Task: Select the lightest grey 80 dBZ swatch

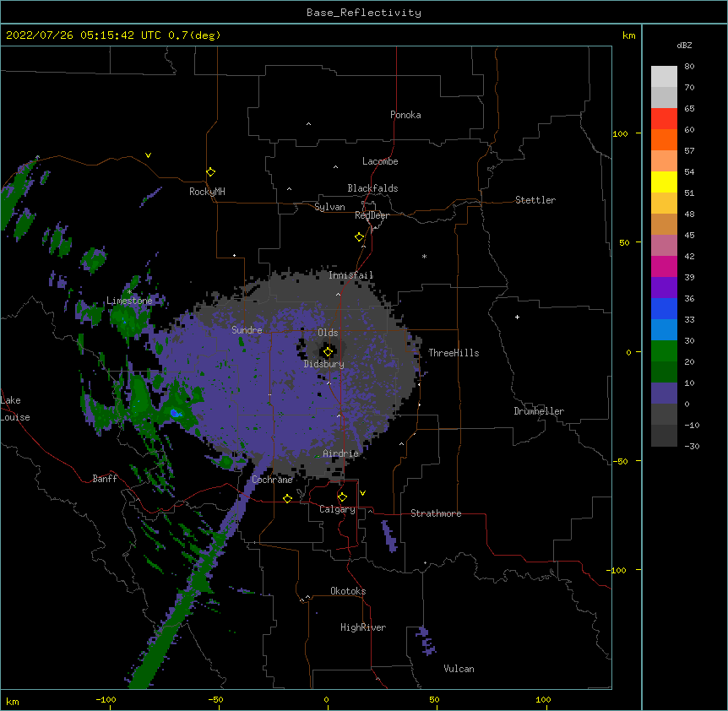Action: [664, 77]
